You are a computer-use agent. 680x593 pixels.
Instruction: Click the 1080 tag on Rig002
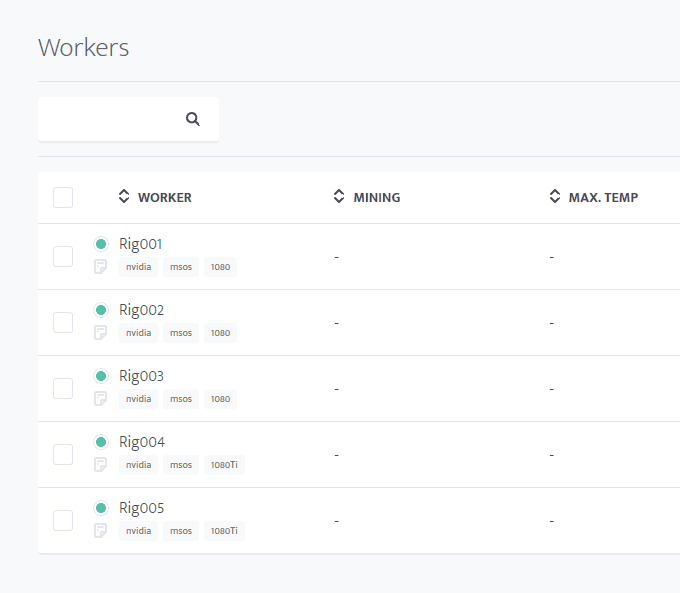(x=220, y=333)
